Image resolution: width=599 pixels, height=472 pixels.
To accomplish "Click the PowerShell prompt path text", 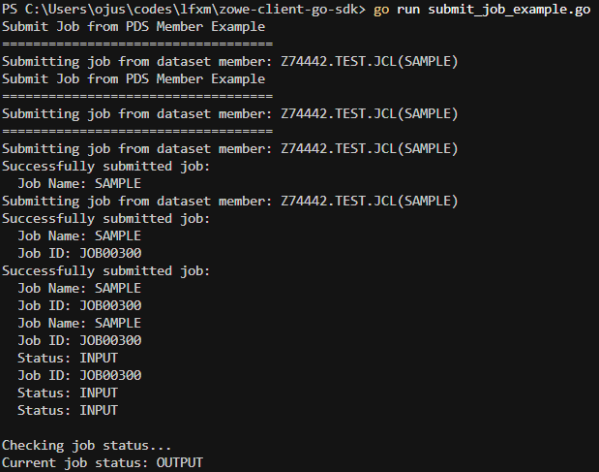I will pyautogui.click(x=183, y=9).
